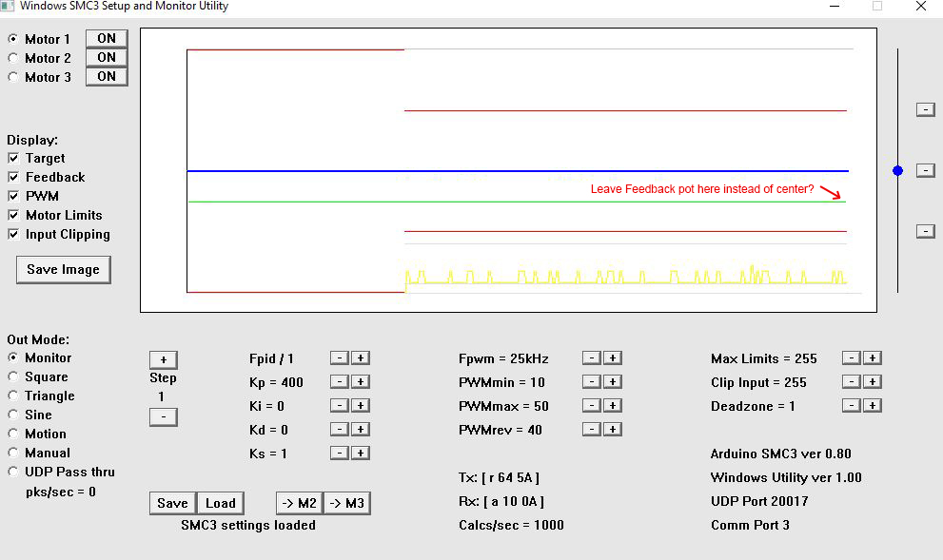Screen dimensions: 943x560
Task: Click the 'Rx: [ a 10 0A ]' readout
Action: click(501, 502)
